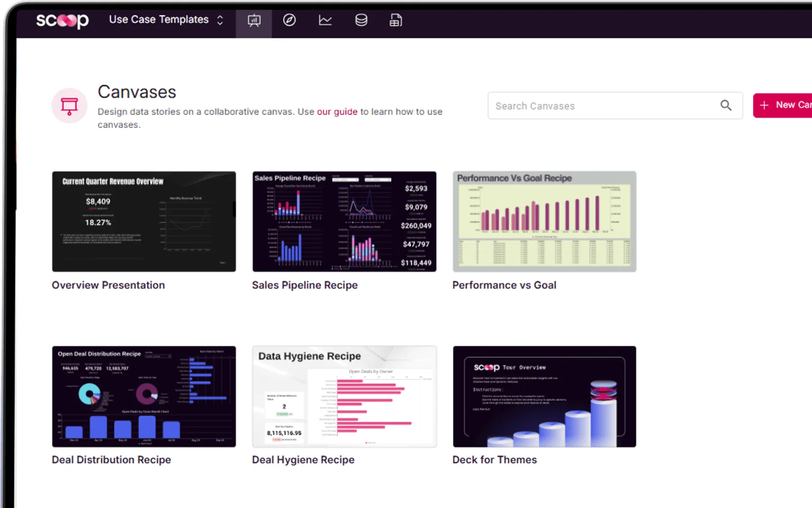The height and width of the screenshot is (508, 812).
Task: Click the 'Deck for Themes' title
Action: [494, 460]
